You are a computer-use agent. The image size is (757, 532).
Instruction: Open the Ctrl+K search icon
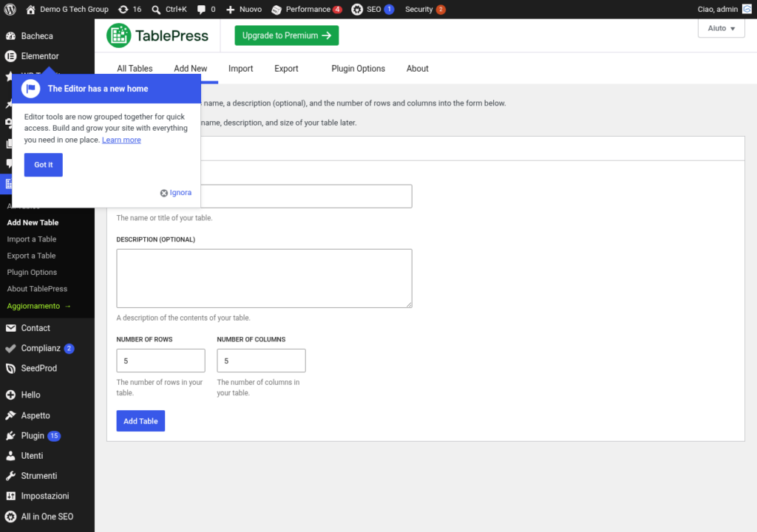[156, 9]
